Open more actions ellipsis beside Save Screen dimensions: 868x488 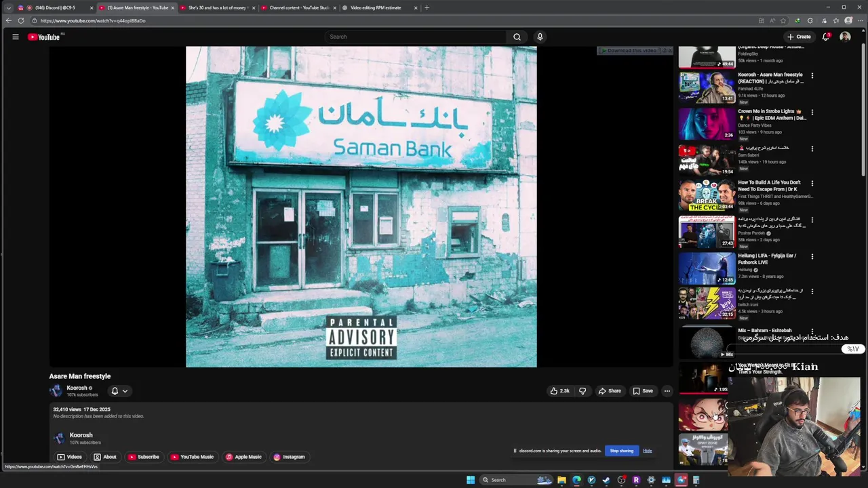[667, 390]
